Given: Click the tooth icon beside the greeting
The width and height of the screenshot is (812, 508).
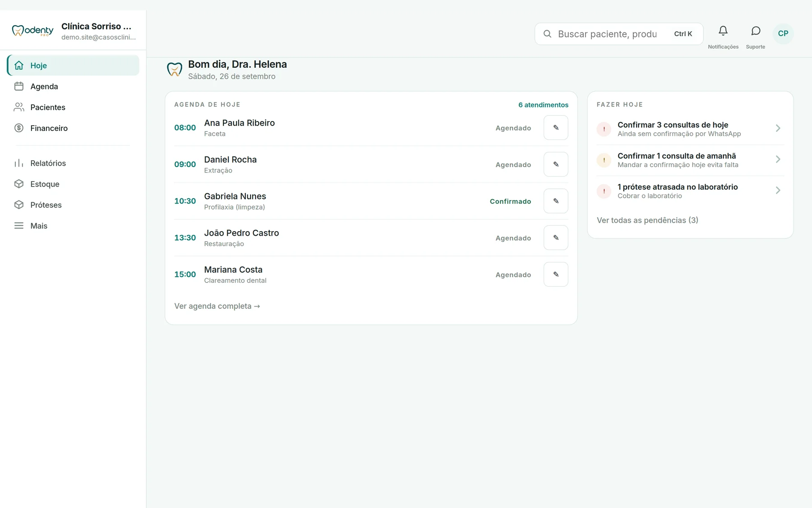Looking at the screenshot, I should [x=175, y=70].
